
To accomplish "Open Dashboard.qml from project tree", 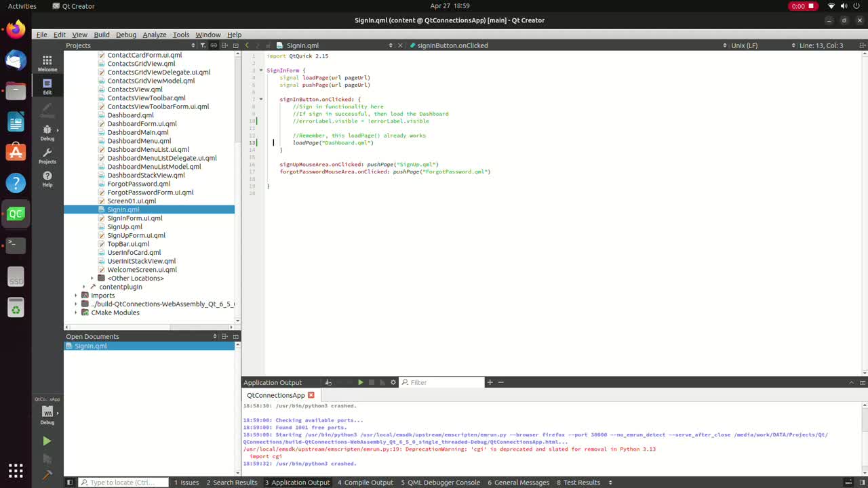I will coord(130,115).
